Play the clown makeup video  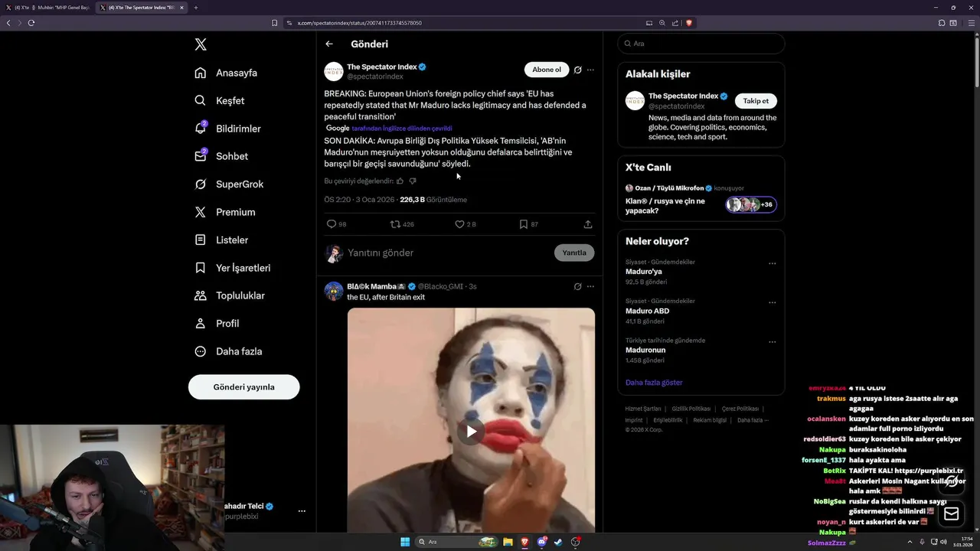471,432
